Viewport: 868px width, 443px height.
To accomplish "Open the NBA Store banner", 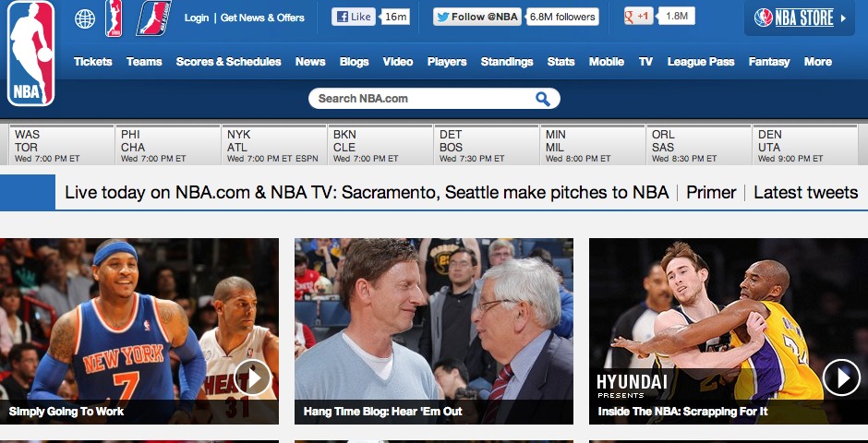I will pos(800,18).
